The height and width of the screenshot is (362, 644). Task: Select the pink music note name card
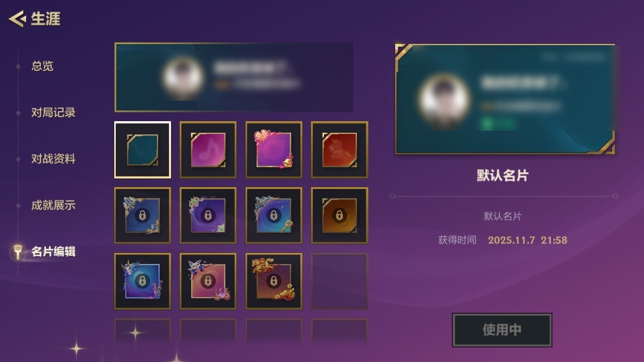pyautogui.click(x=208, y=150)
